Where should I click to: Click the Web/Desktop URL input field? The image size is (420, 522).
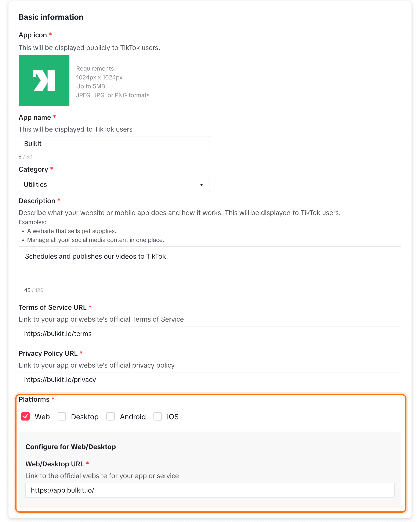point(210,490)
